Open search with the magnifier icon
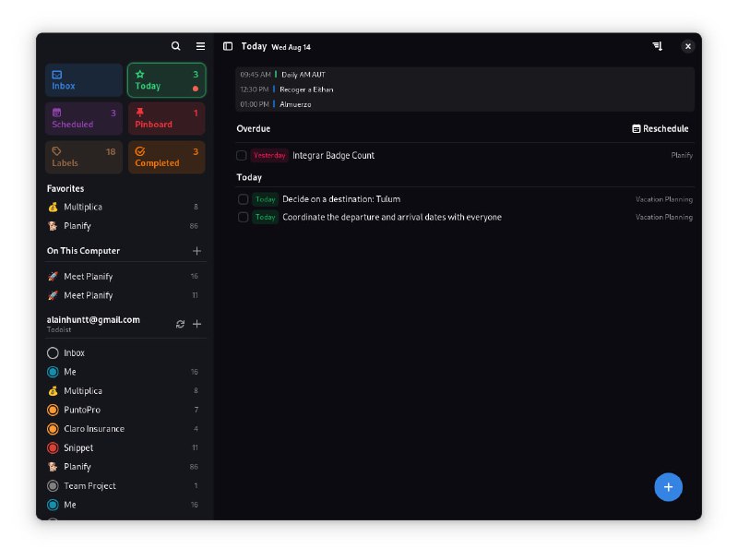Image resolution: width=738 pixels, height=560 pixels. 175,45
